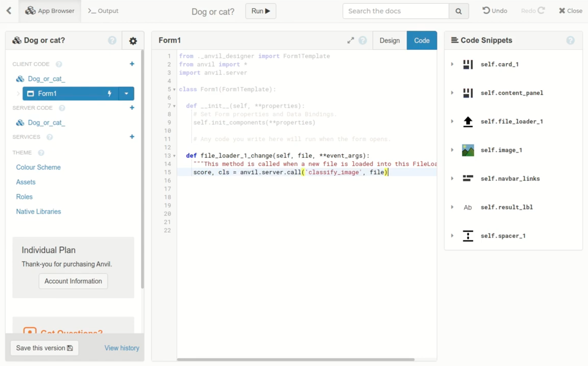The image size is (588, 366).
Task: Click the Run button
Action: (260, 11)
